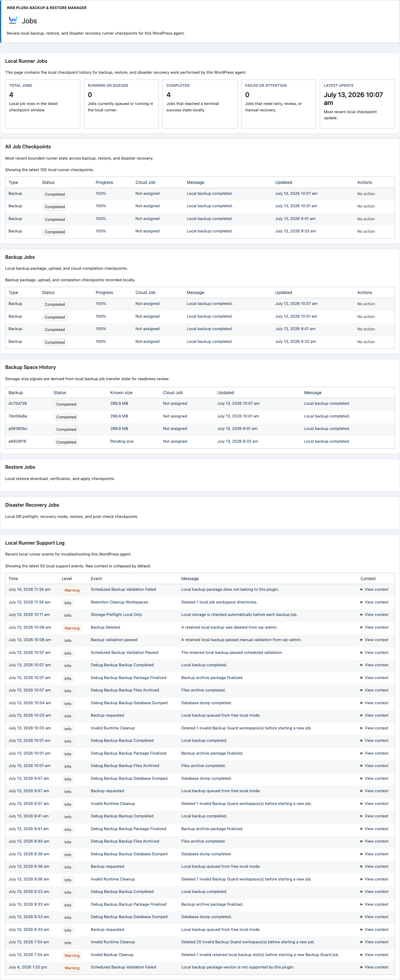Screen dimensions: 400x980
Task: Select backup ID dc75d726 in Backup Space History
Action: (x=18, y=403)
